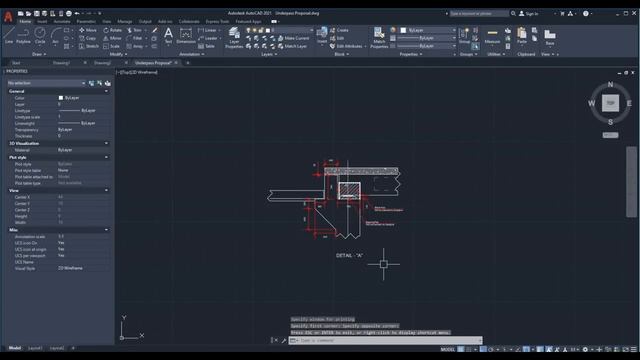
Task: Open the Output ribbon tab
Action: pos(145,21)
